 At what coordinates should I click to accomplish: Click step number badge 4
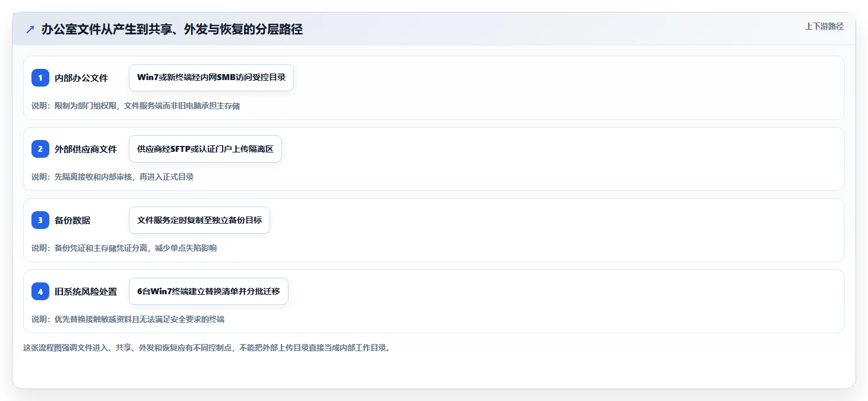[40, 291]
